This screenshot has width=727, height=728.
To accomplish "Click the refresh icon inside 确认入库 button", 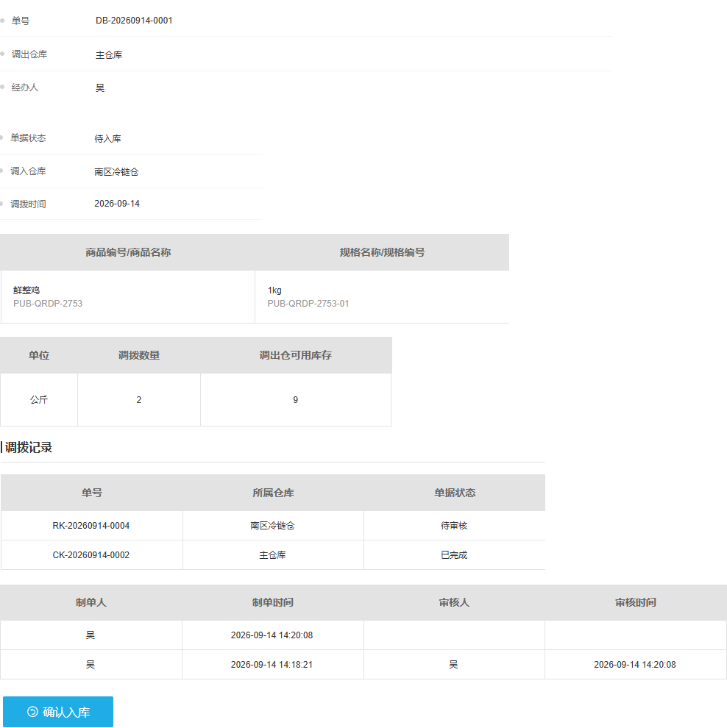I will (x=32, y=712).
